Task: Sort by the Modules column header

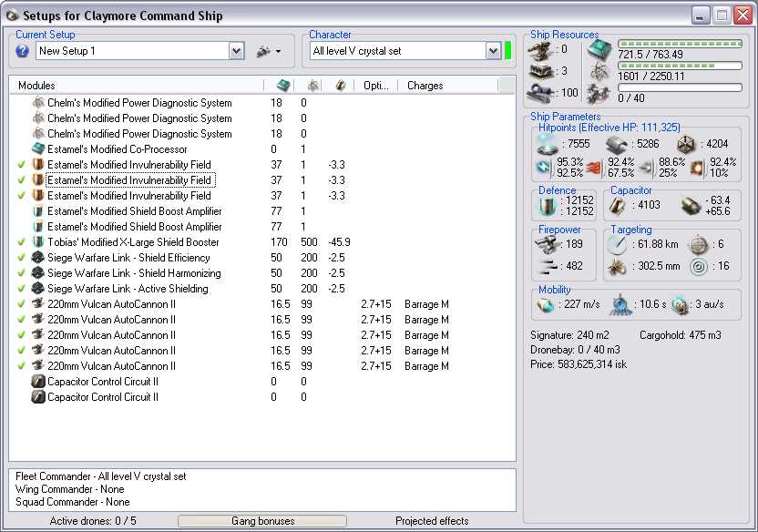Action: tap(137, 86)
